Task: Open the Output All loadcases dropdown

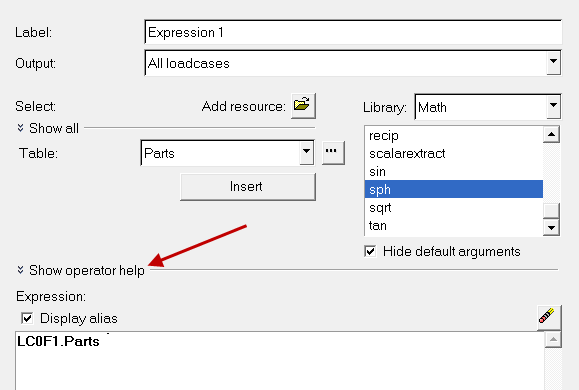Action: 553,62
